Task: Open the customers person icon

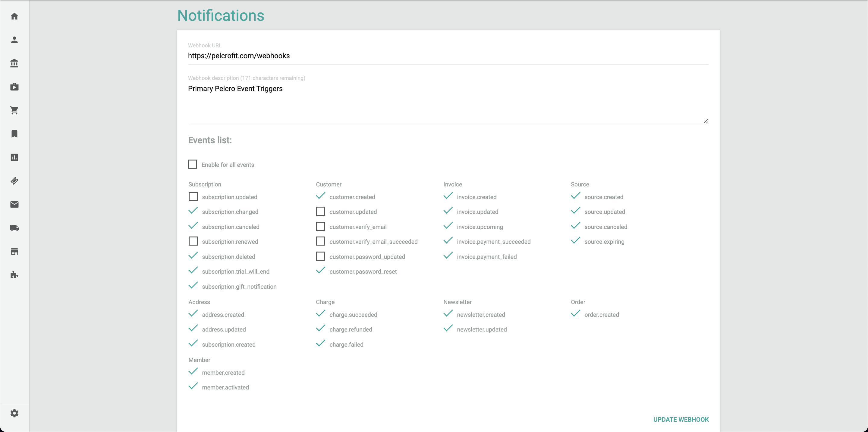Action: pyautogui.click(x=14, y=40)
